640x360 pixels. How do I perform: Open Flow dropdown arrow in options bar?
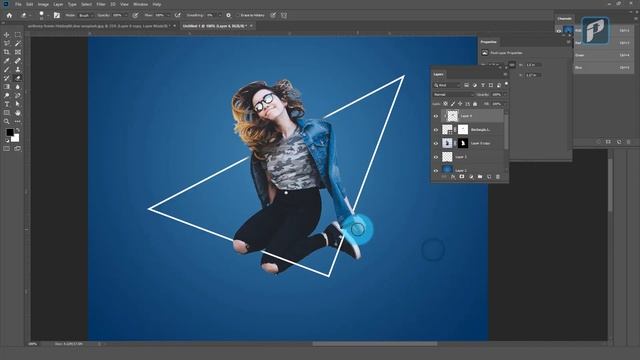(x=168, y=15)
